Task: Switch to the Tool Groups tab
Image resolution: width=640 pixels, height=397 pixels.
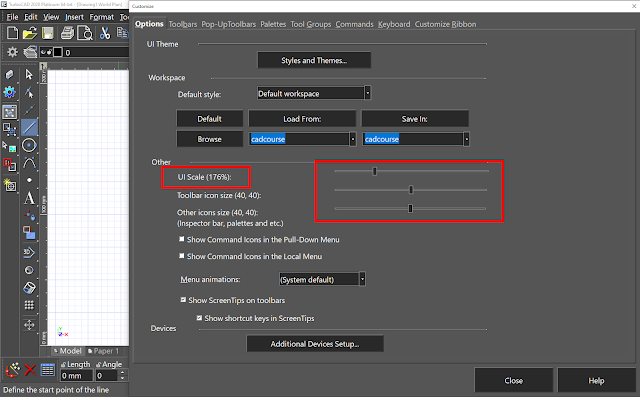Action: [311, 24]
